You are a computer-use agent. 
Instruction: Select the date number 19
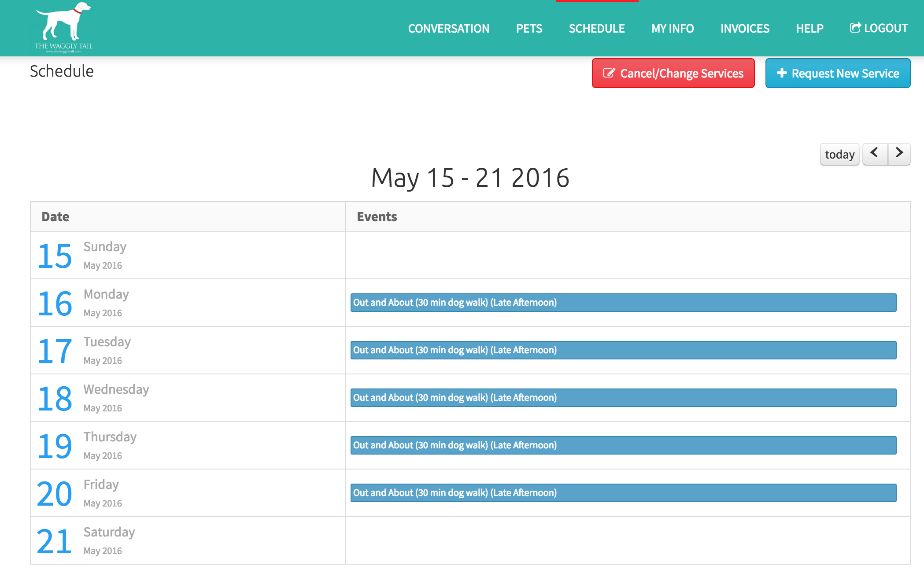coord(55,446)
